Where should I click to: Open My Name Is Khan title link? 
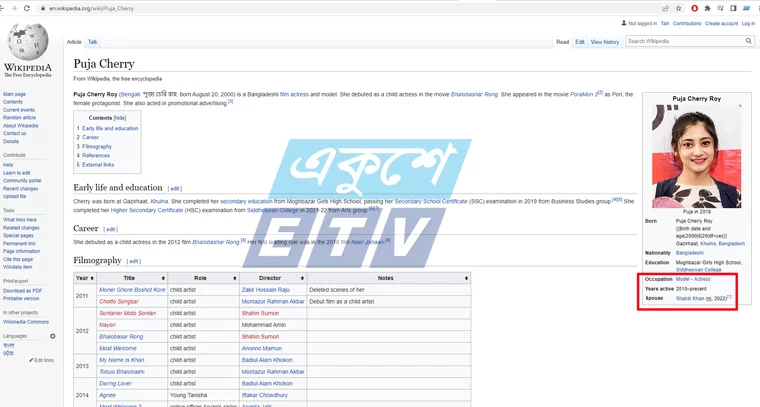click(122, 360)
